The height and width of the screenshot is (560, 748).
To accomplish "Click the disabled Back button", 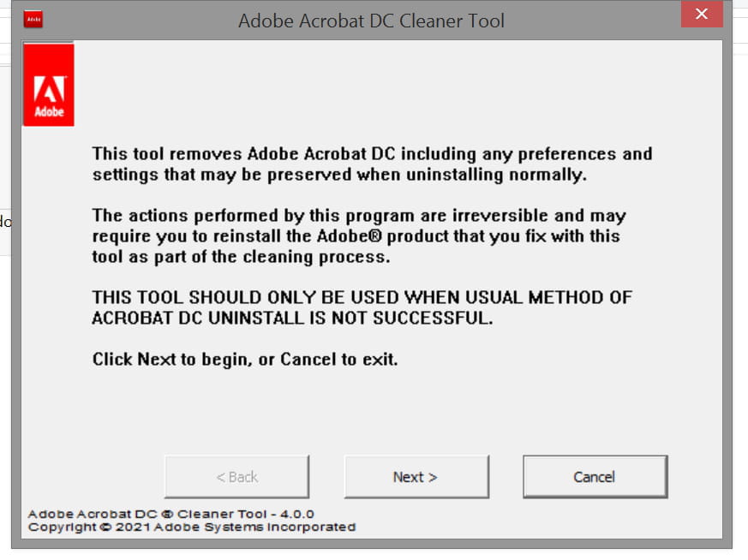I will [x=236, y=477].
